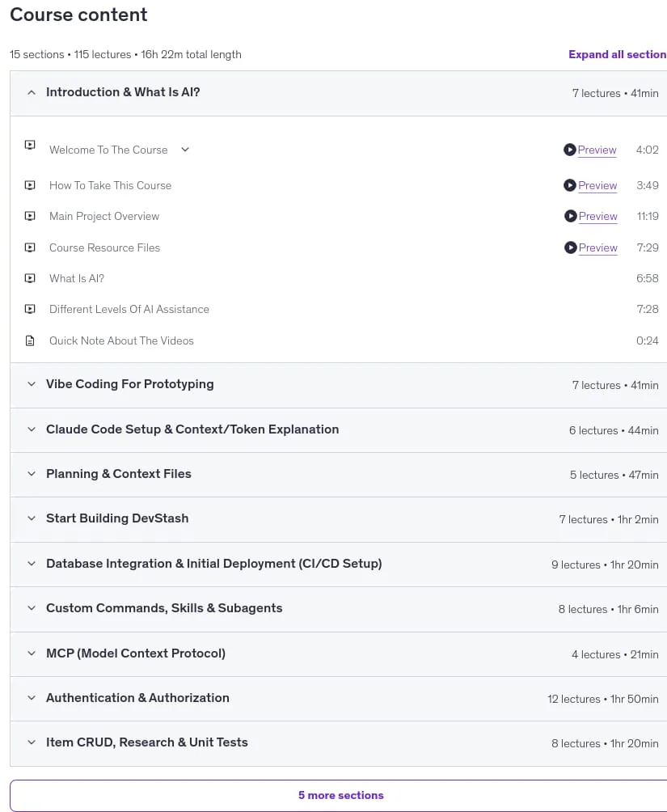Viewport: 667px width, 812px height.
Task: Expand the Start Building DevStash section
Action: 338,519
